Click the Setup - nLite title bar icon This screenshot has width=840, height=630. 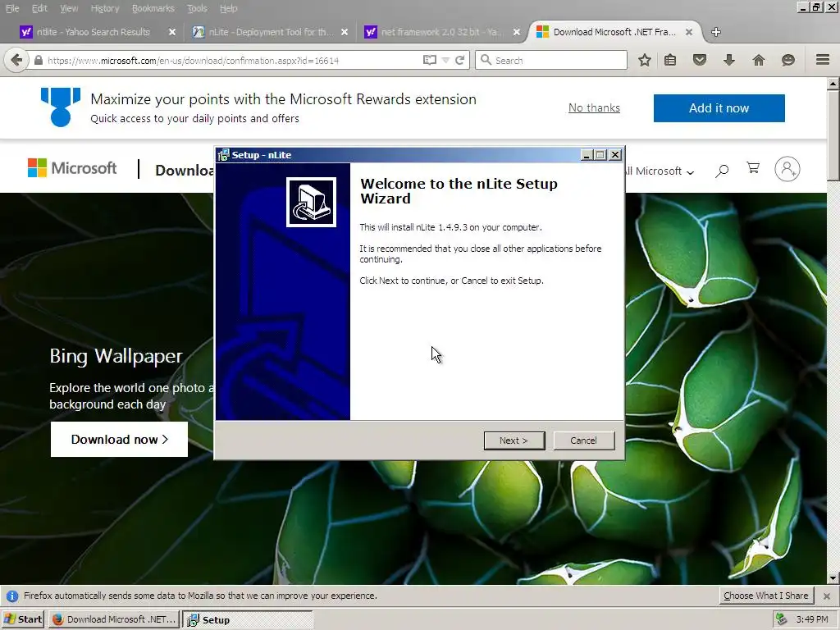click(x=223, y=155)
